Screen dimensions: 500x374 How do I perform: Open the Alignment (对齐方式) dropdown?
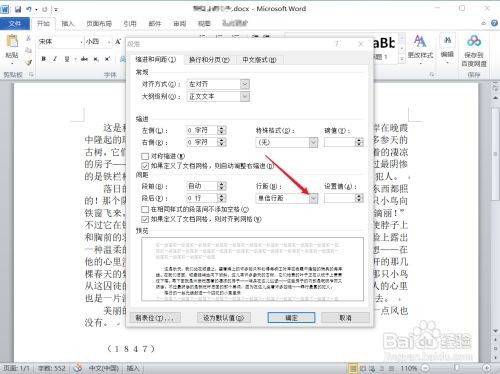[245, 84]
